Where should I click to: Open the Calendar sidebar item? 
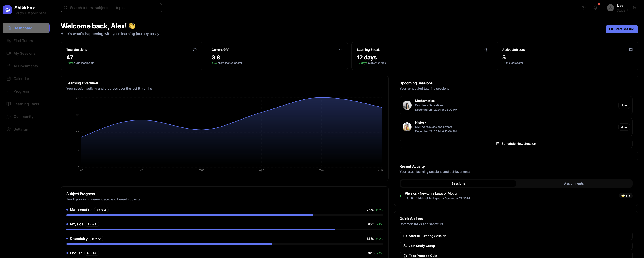[21, 79]
